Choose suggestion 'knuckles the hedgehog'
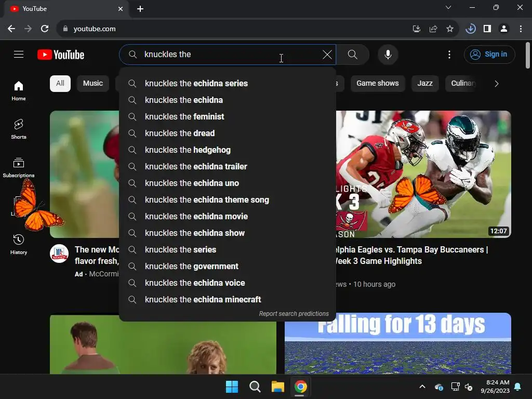Screen dimensions: 532x399 click(x=228, y=150)
